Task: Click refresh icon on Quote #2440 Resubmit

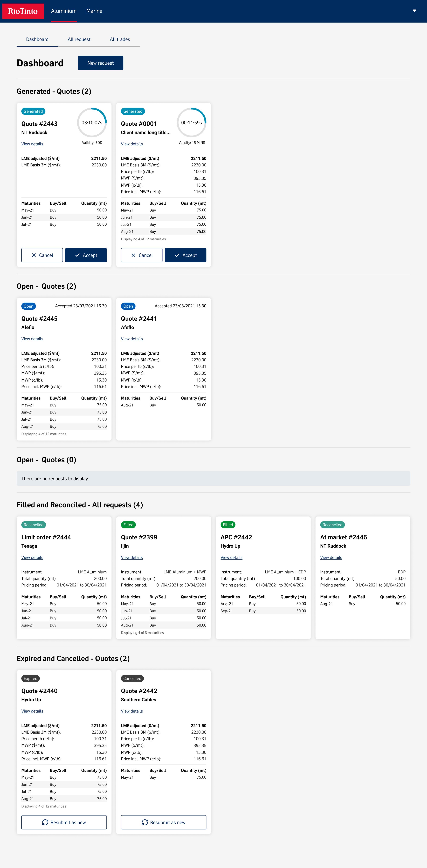Action: 45,822
